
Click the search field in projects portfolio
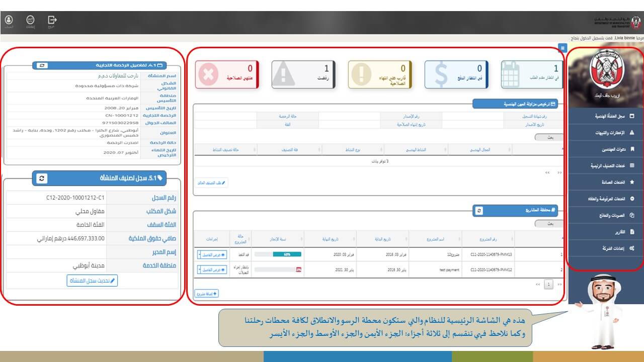point(548,223)
